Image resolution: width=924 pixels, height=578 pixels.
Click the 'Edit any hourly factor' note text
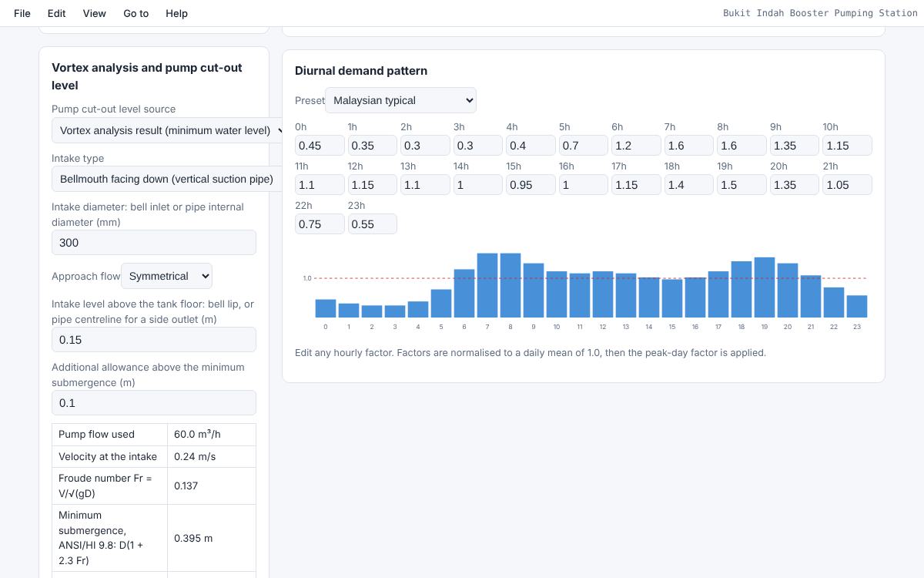(531, 352)
